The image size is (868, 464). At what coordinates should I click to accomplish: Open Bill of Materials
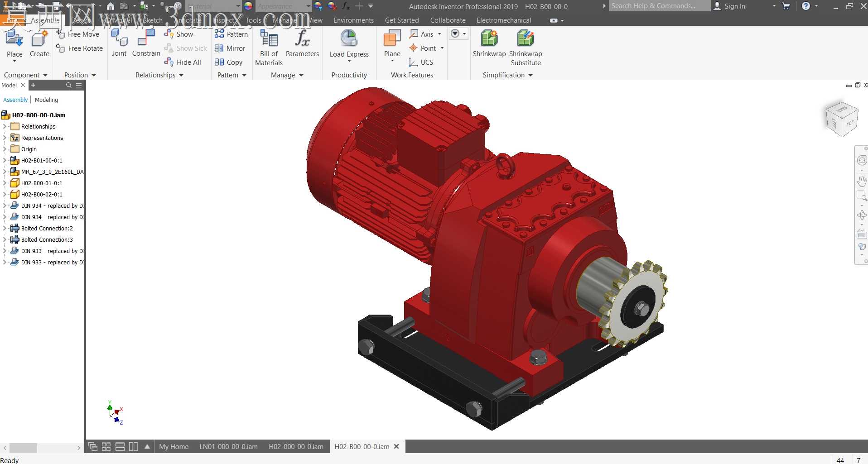269,48
